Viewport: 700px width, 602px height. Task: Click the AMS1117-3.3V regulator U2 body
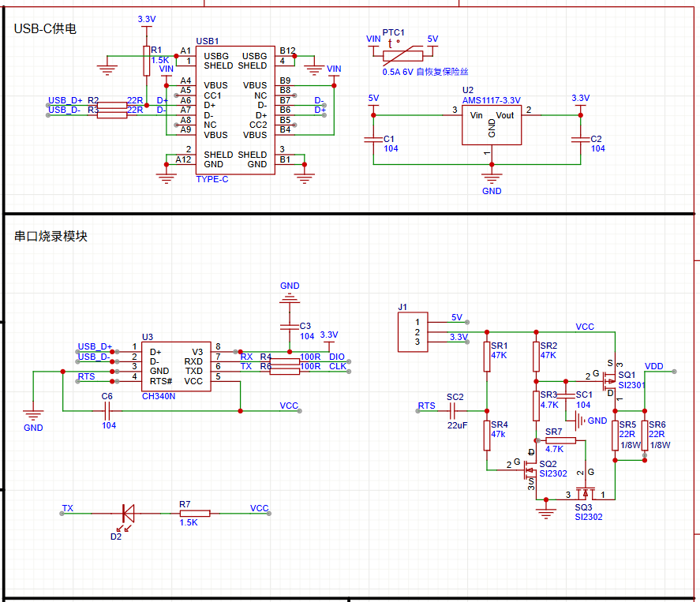point(492,125)
